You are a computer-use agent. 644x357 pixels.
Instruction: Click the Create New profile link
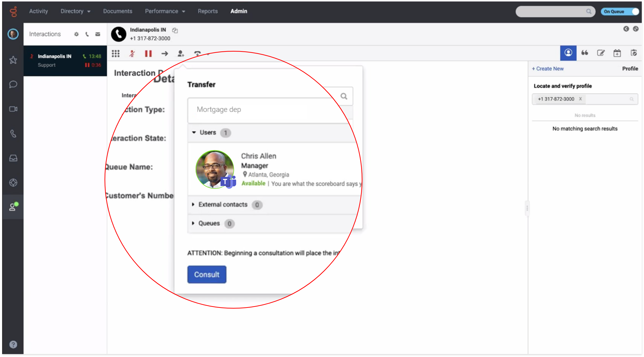click(548, 69)
